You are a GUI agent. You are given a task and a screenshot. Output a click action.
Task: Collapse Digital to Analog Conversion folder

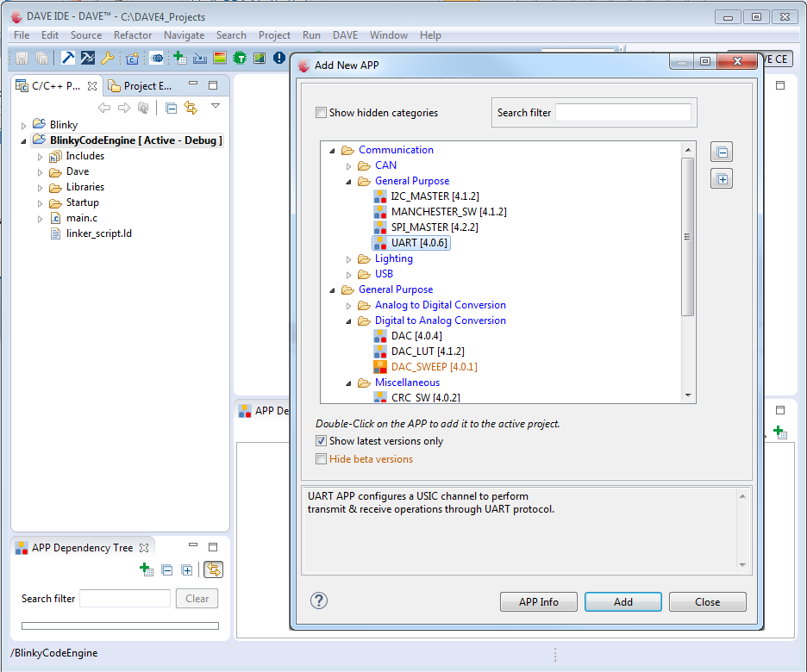click(x=348, y=321)
